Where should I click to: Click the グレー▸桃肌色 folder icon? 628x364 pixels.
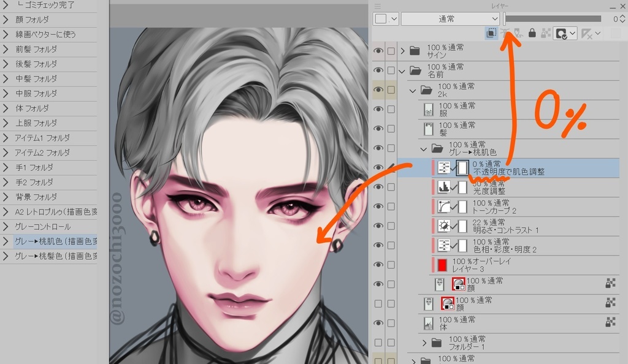[437, 148]
